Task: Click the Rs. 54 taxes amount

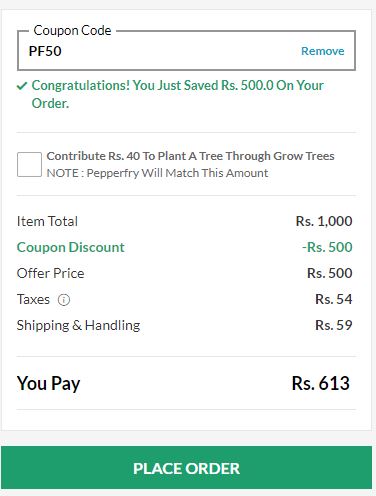Action: click(x=334, y=299)
